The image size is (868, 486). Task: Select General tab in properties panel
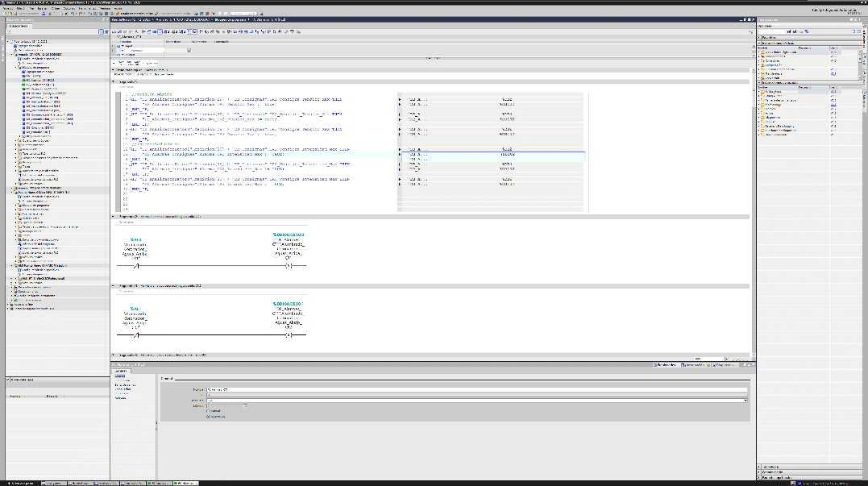[120, 371]
